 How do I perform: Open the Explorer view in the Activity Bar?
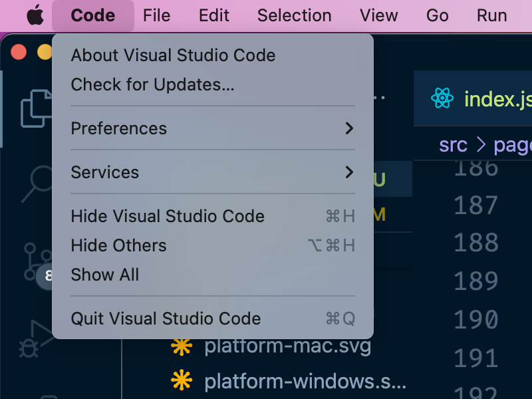pos(37,110)
